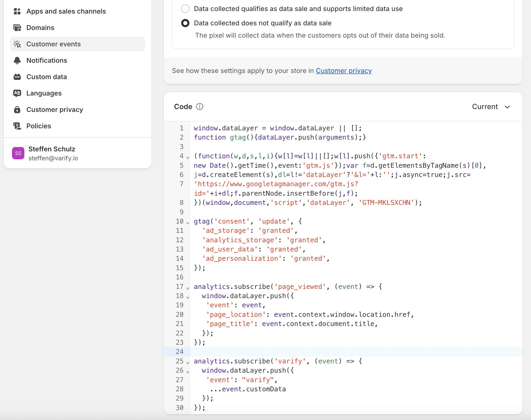Click the Steffen Schulz account name
The width and height of the screenshot is (531, 420).
52,149
